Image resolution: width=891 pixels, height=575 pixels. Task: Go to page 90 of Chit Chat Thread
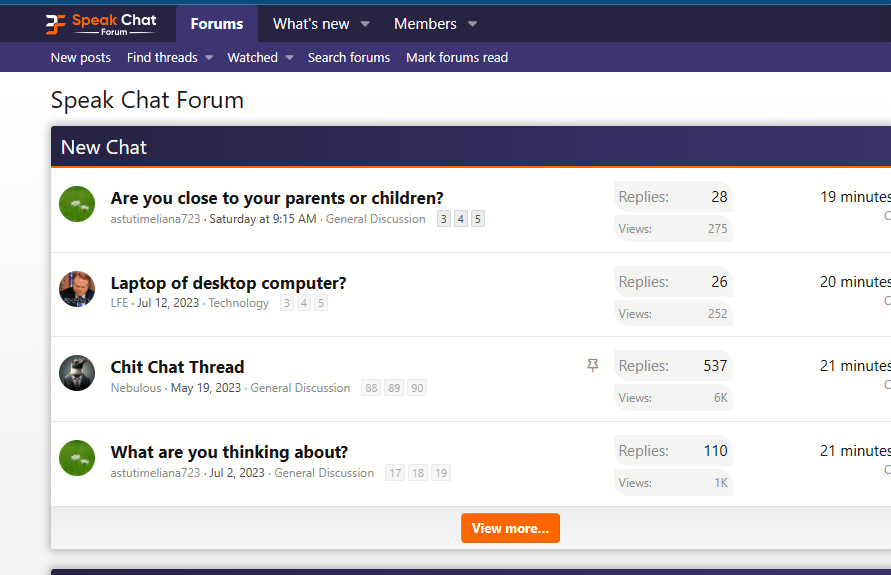417,388
